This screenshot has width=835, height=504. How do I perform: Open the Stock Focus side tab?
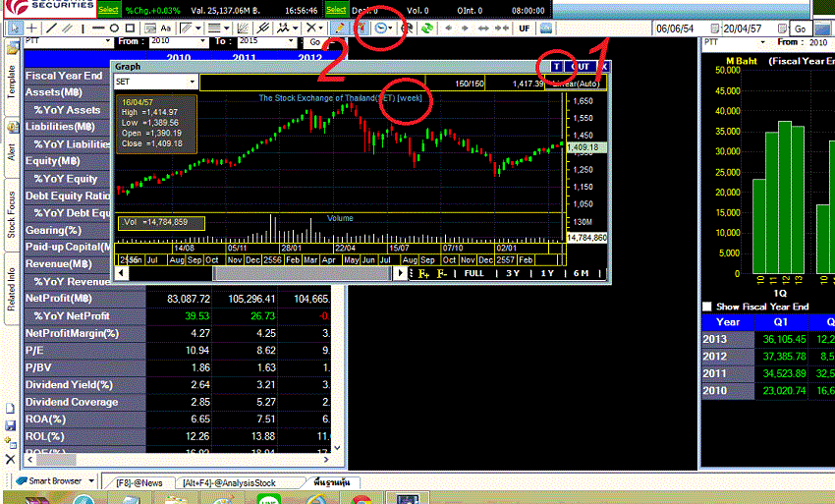point(11,215)
